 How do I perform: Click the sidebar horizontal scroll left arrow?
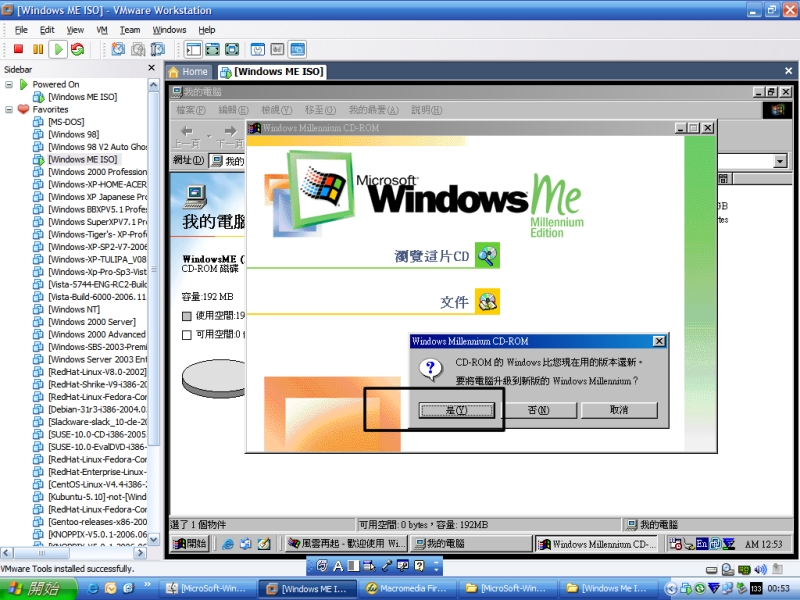[x=7, y=553]
